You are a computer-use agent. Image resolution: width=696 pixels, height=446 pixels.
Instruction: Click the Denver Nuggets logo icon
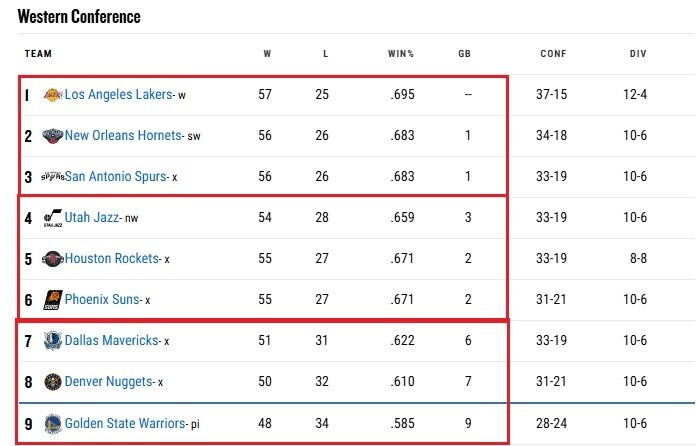[x=53, y=381]
